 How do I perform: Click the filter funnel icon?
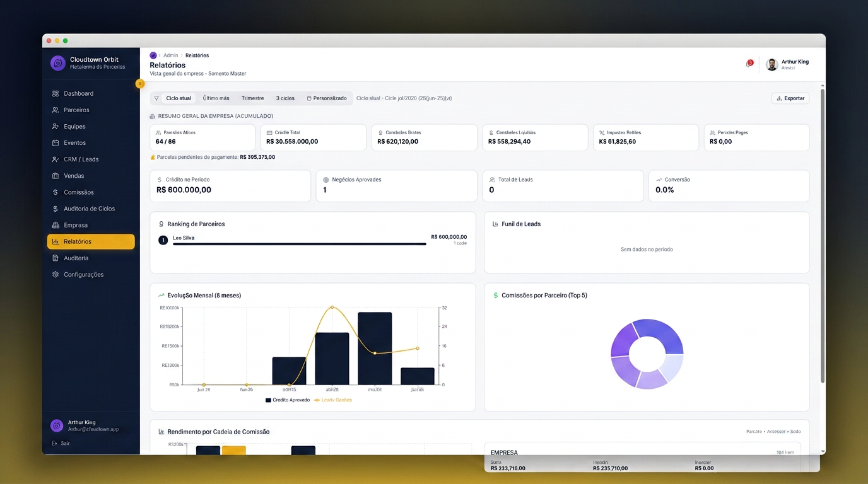pyautogui.click(x=156, y=98)
